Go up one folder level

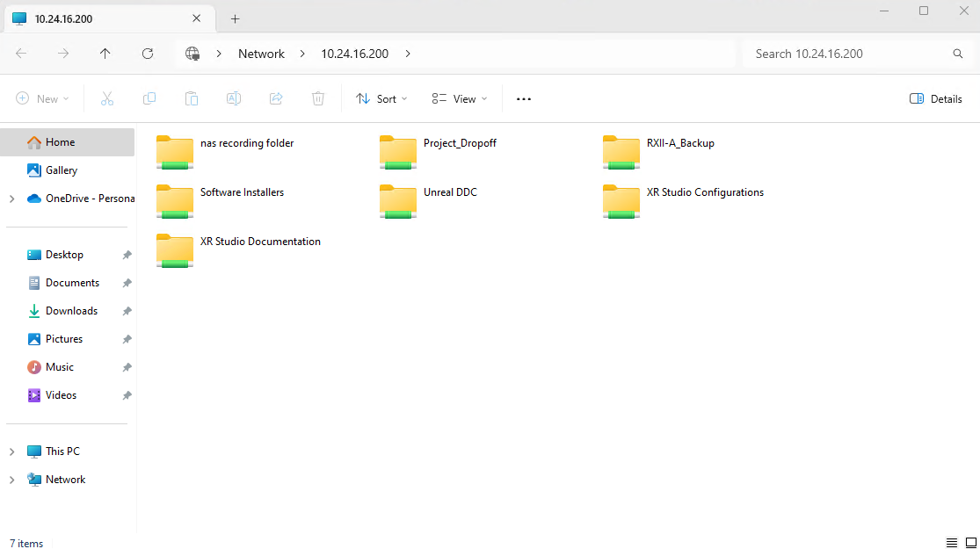105,54
